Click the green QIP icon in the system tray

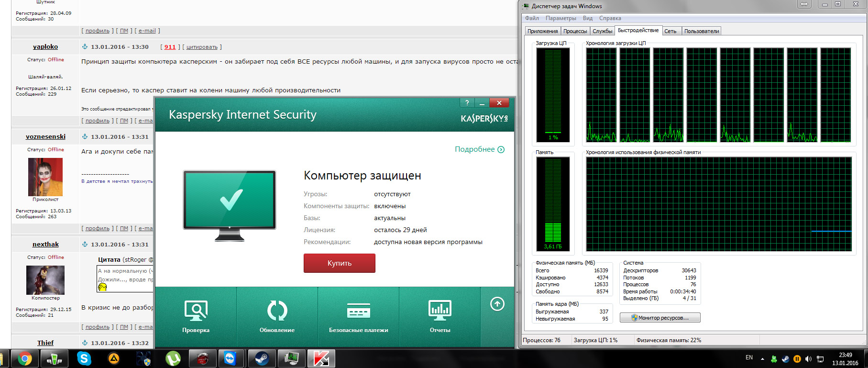point(774,359)
